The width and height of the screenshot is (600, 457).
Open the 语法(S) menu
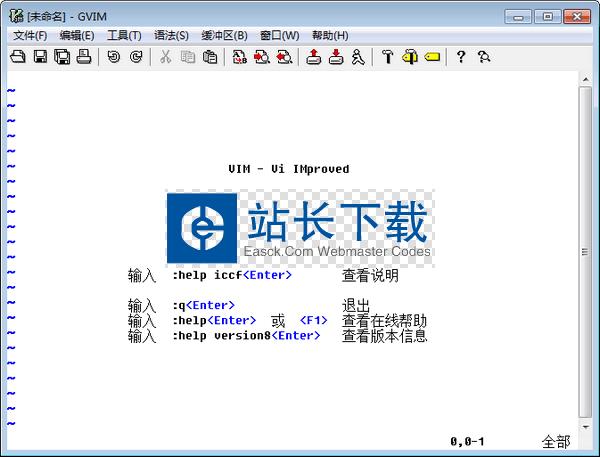point(171,36)
